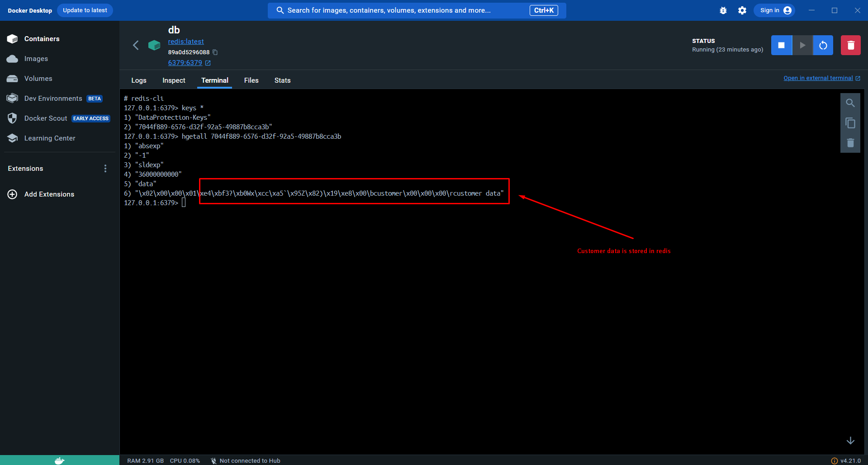Open the Extensions options menu
The height and width of the screenshot is (465, 868).
105,168
